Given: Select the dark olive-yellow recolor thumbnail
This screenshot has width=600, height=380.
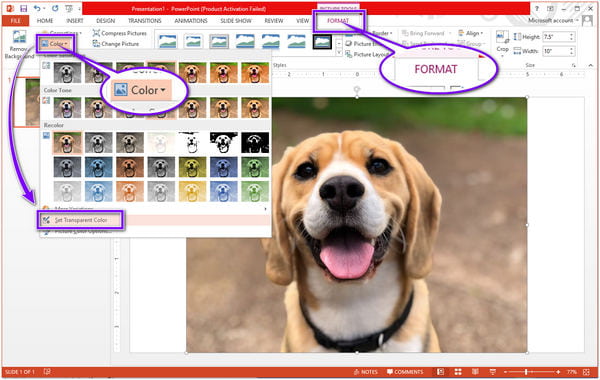Looking at the screenshot, I should [192, 167].
